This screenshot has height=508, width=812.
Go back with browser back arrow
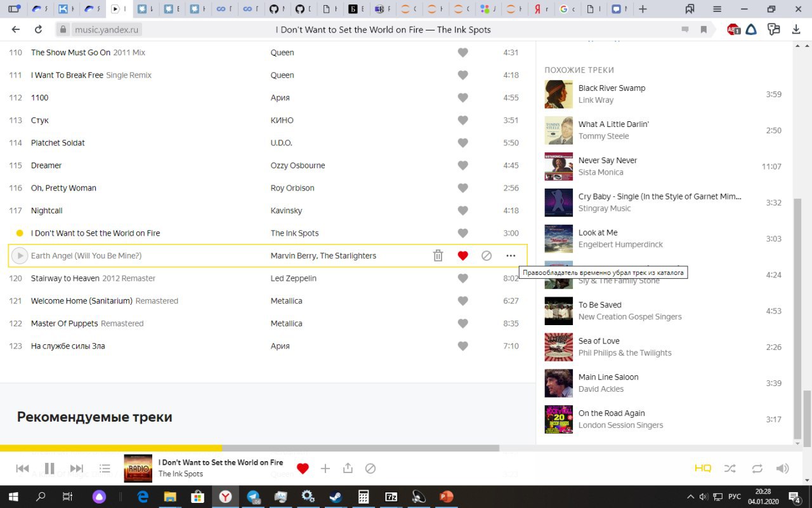tap(16, 30)
